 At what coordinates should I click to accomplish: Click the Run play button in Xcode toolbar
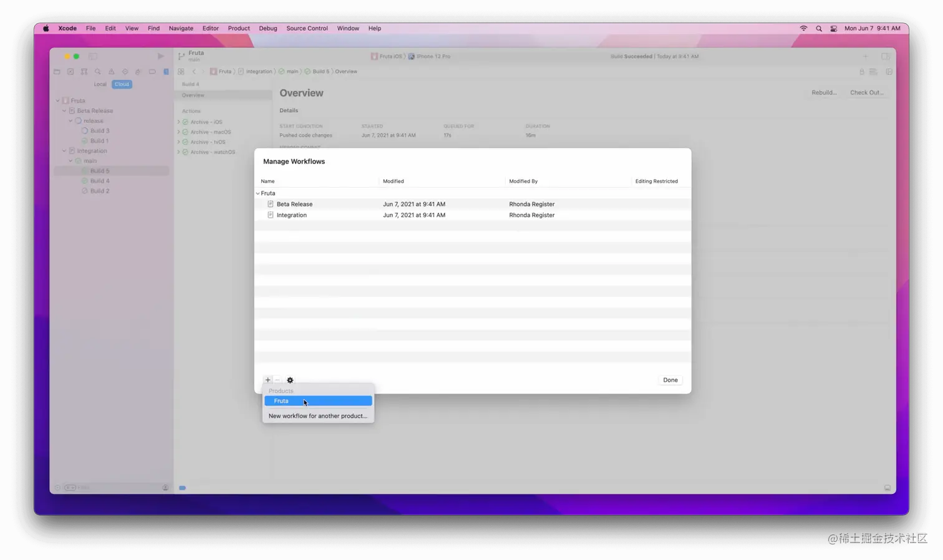pyautogui.click(x=160, y=56)
